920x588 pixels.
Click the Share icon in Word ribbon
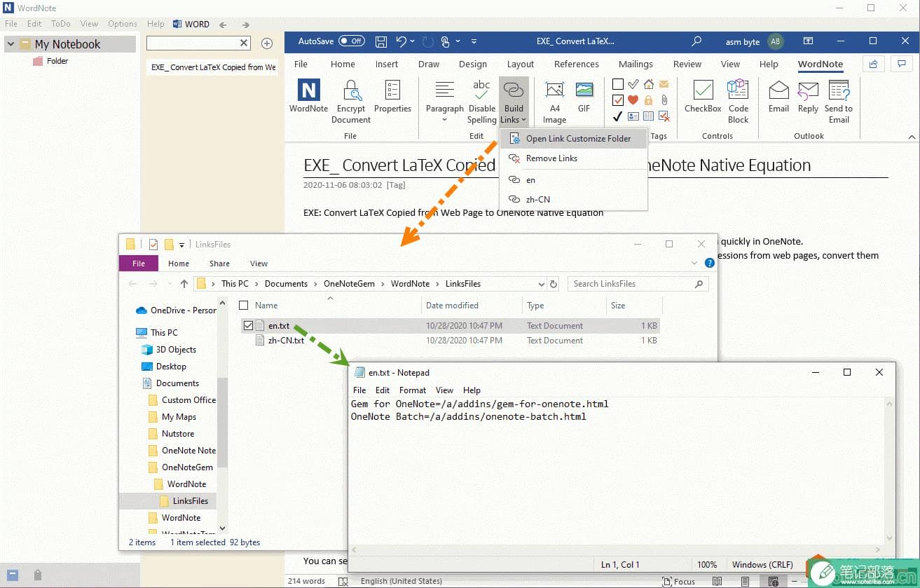(873, 64)
